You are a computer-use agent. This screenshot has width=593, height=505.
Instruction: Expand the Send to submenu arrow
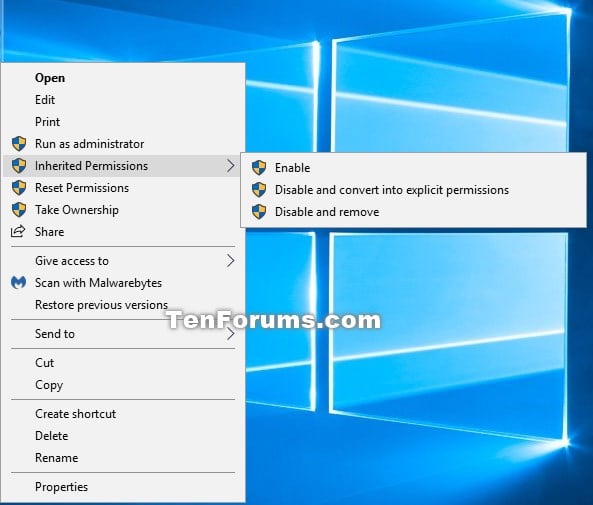230,334
